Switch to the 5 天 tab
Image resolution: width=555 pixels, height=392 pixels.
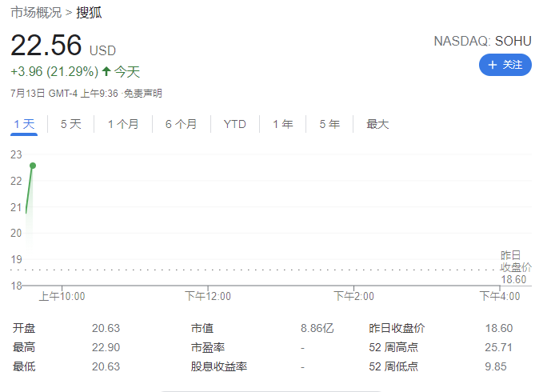(x=70, y=124)
